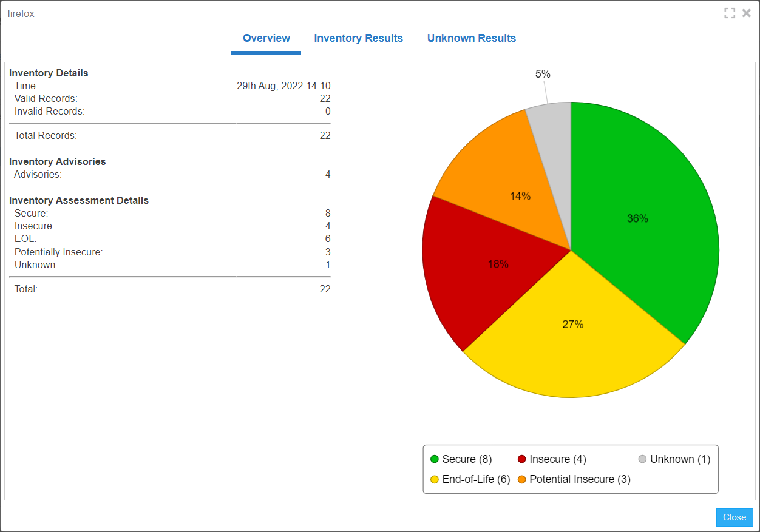This screenshot has width=760, height=532.
Task: Close the dialog with the X icon
Action: tap(747, 13)
